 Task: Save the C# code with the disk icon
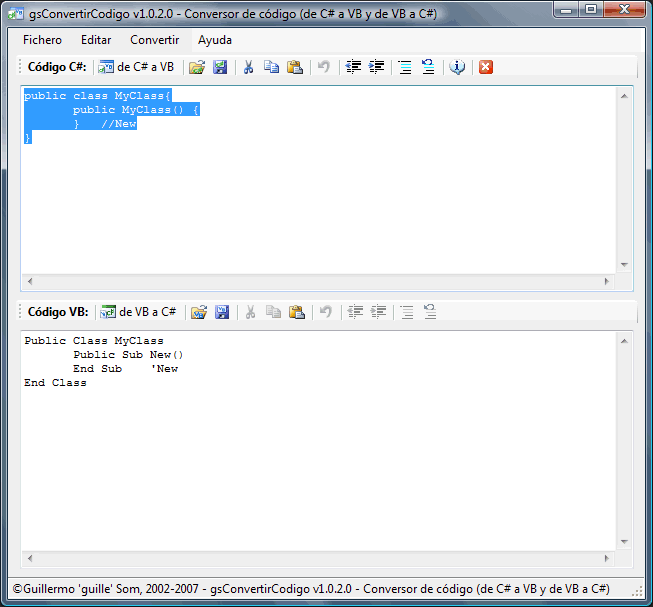click(219, 67)
